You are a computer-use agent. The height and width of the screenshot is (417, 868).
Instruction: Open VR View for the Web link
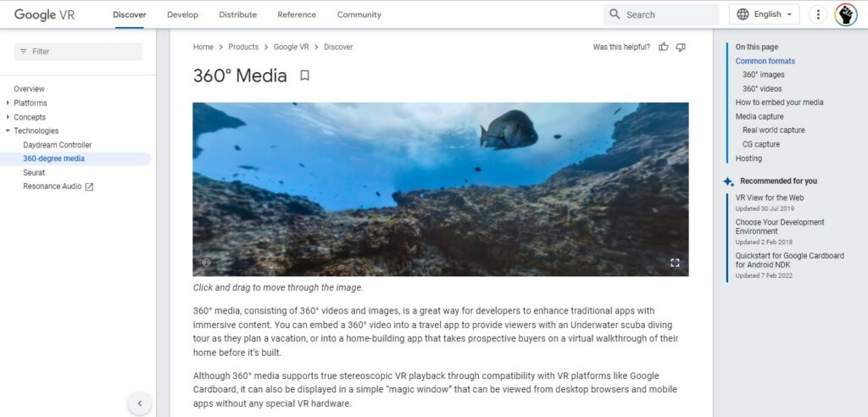pos(770,197)
